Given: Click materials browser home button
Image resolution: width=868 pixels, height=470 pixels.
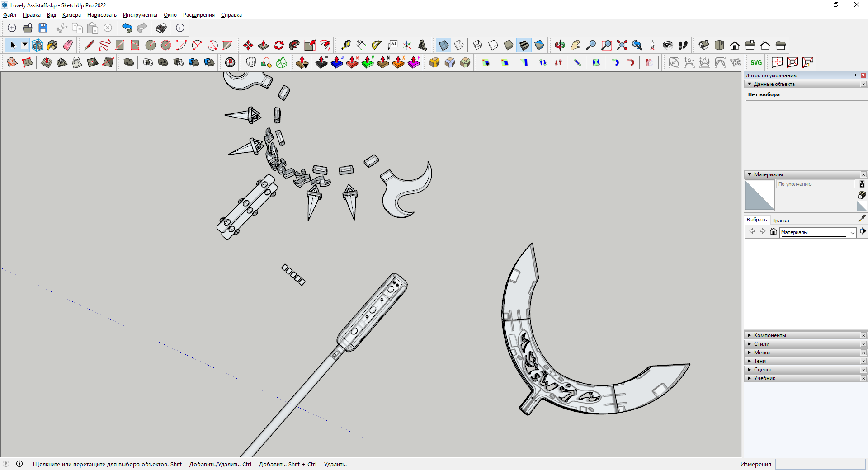Looking at the screenshot, I should point(774,231).
